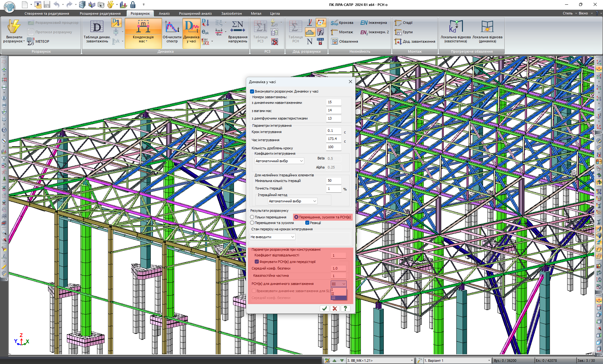Screen dimensions: 603x364
Task: Click the Виконати розрахунок hand icon
Action: (x=14, y=27)
